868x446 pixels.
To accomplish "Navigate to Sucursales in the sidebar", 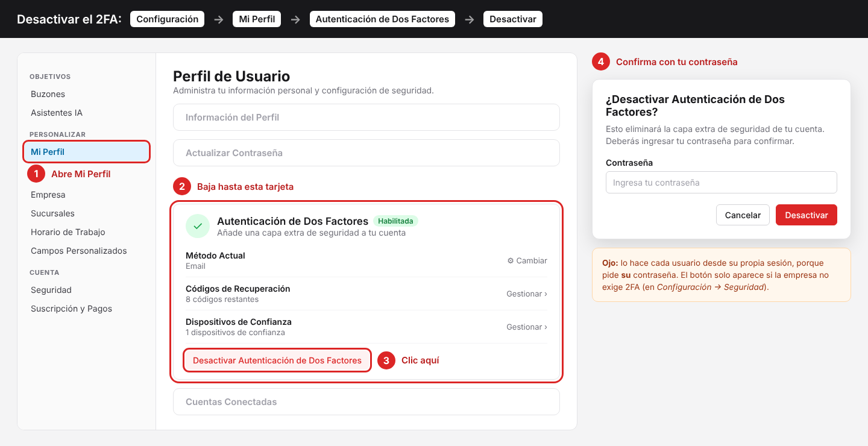I will pos(53,213).
